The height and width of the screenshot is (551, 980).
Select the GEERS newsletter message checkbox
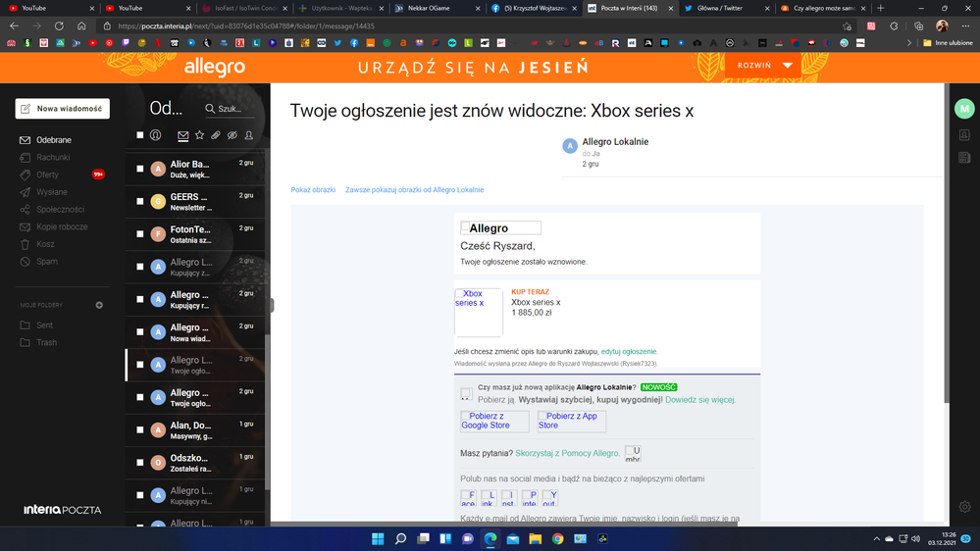tap(140, 201)
